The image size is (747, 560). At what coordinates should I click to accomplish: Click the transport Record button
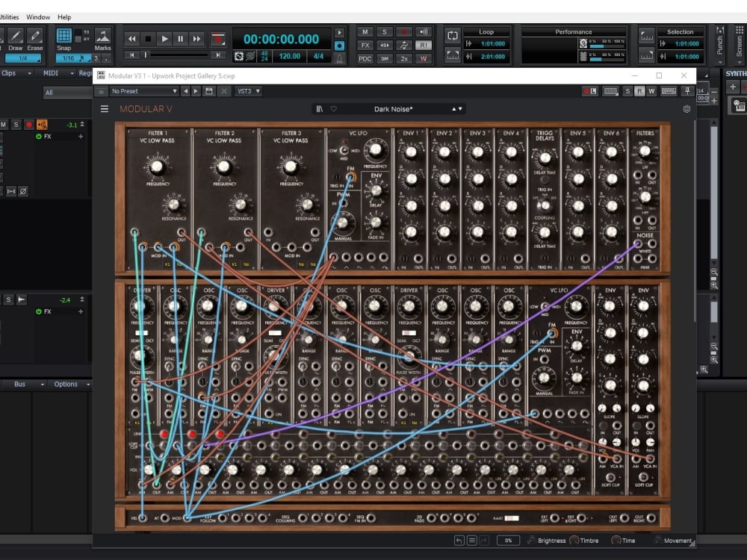point(217,39)
